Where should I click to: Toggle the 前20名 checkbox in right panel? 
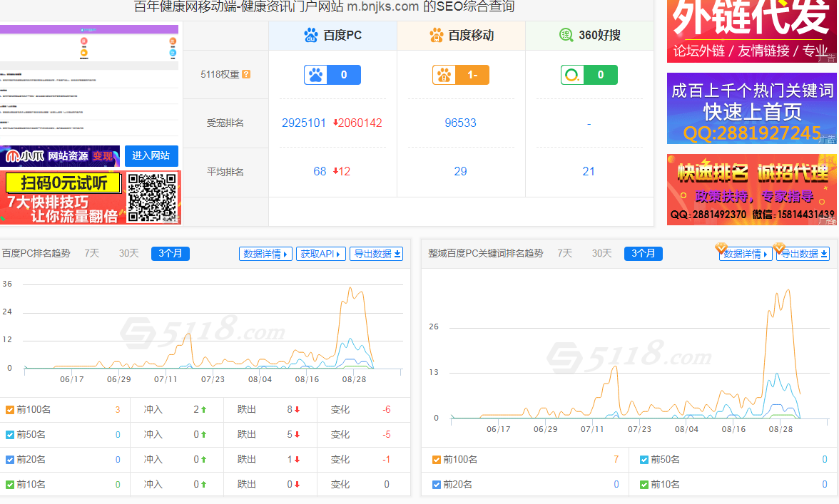437,485
